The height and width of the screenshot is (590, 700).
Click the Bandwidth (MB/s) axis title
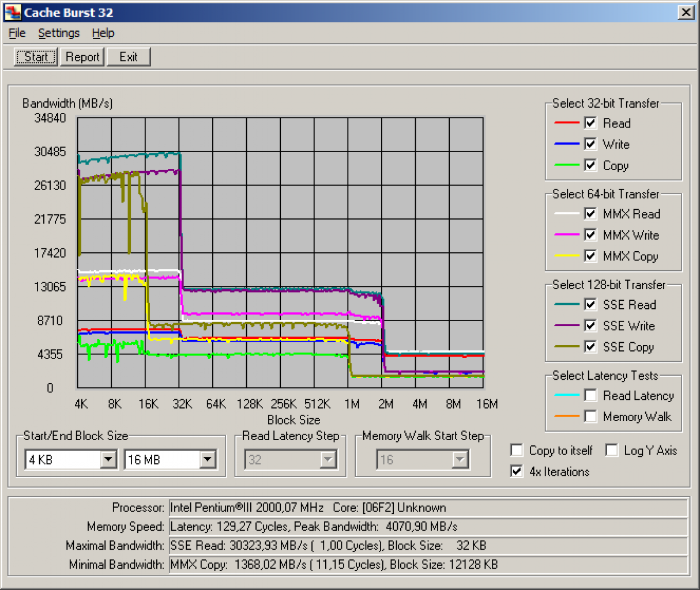[x=67, y=103]
